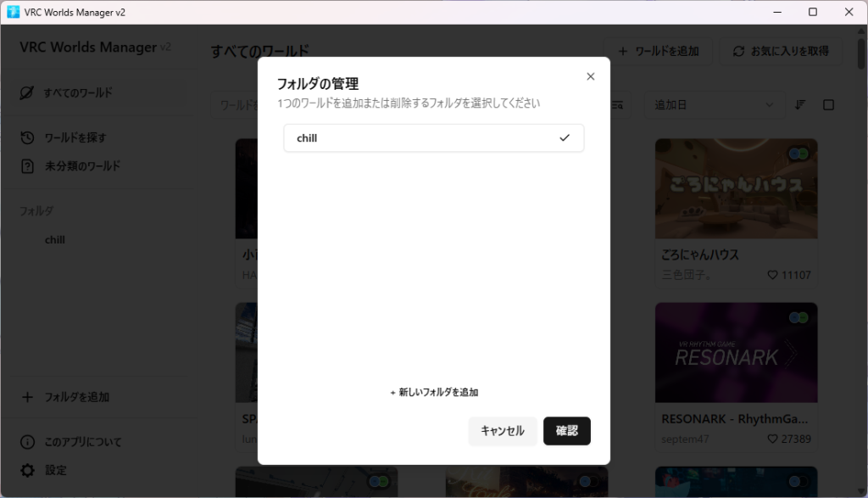868x498 pixels.
Task: Click 新しいフォルダを追加 in the dialog
Action: click(x=434, y=393)
